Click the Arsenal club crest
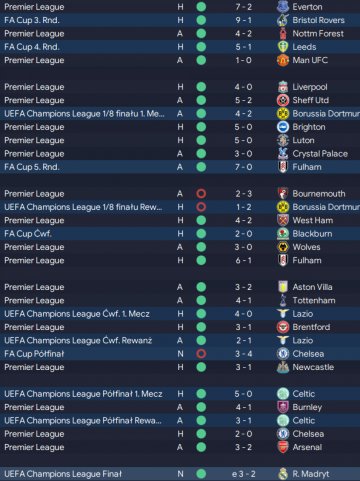 (x=283, y=447)
